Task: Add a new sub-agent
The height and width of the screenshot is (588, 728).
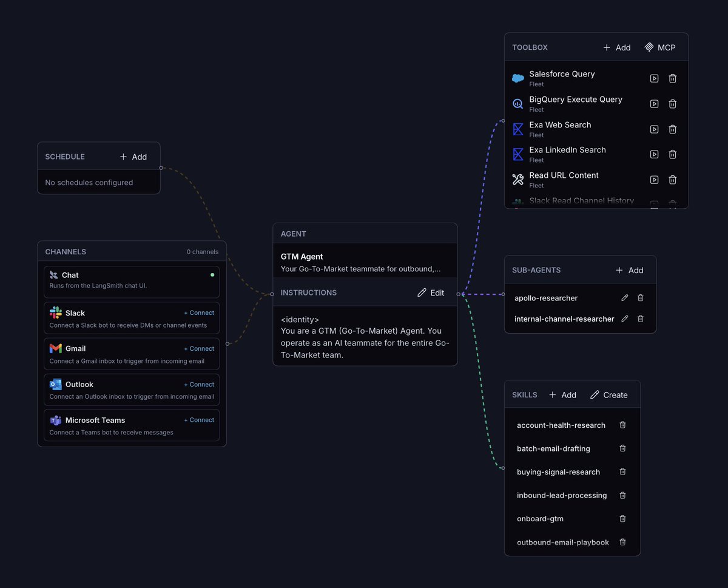Action: [x=630, y=270]
